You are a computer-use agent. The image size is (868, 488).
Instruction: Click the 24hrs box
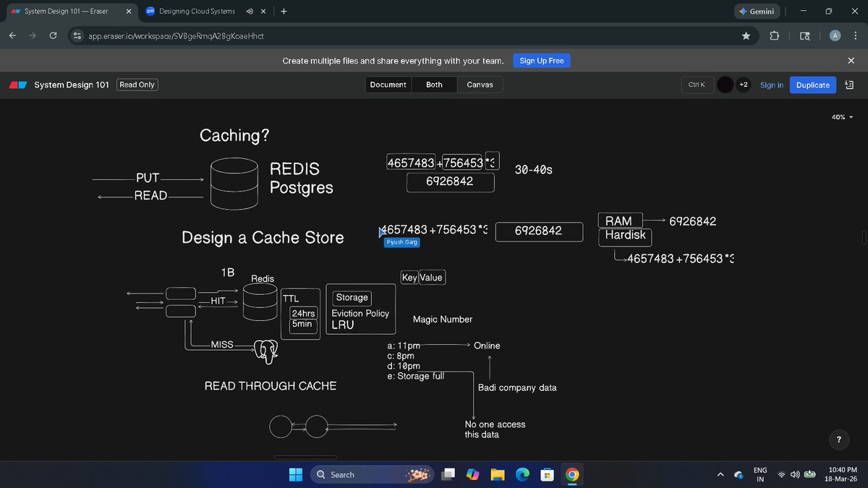click(x=302, y=313)
